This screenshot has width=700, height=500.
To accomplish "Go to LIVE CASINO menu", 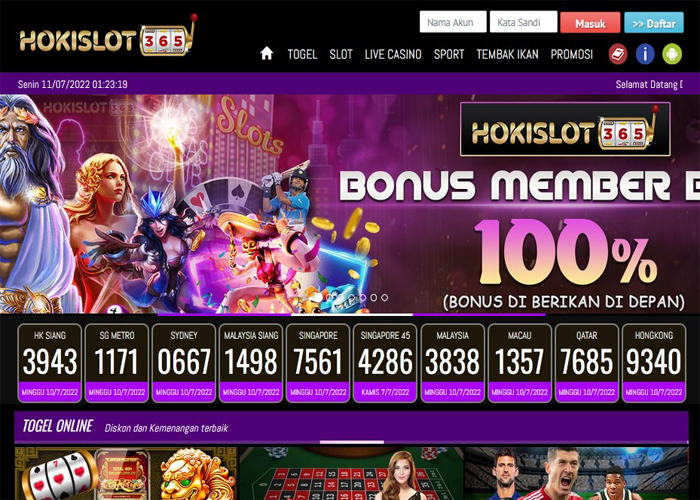I will tap(393, 54).
